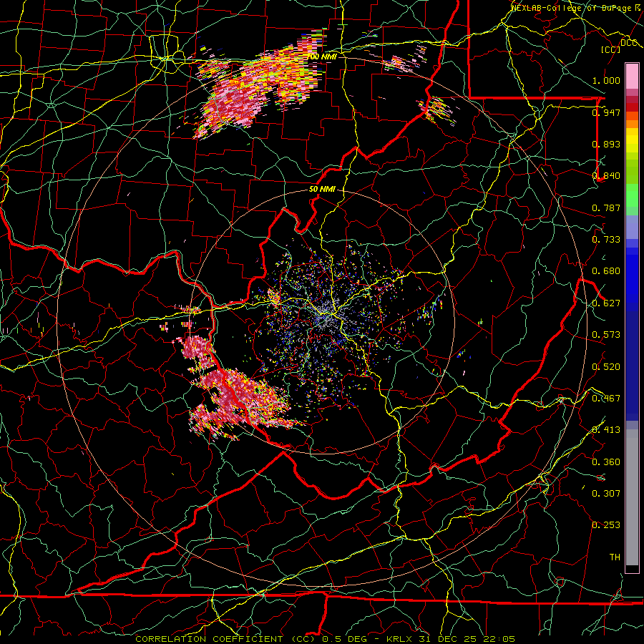
Task: Click the TH threshold label on the legend
Action: pos(615,557)
